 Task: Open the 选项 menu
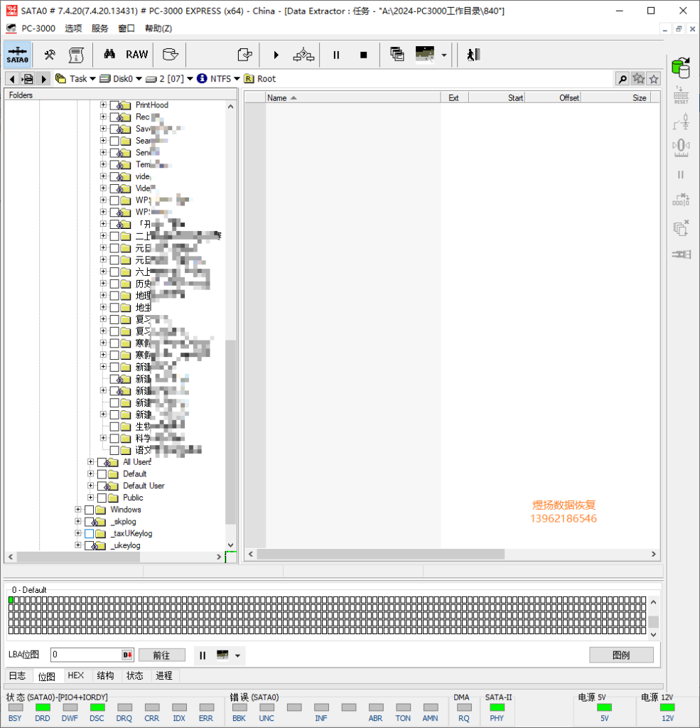click(x=73, y=28)
